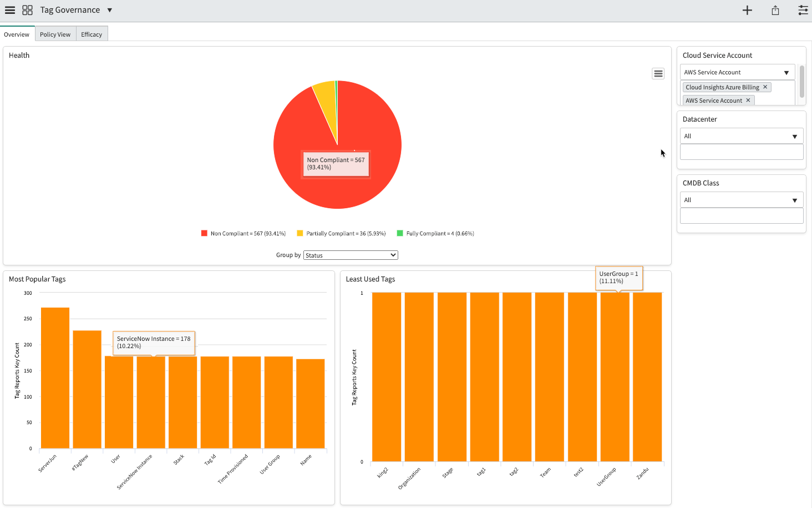This screenshot has height=508, width=812.
Task: Click the king2 bar in Least Used Tags
Action: (x=387, y=377)
